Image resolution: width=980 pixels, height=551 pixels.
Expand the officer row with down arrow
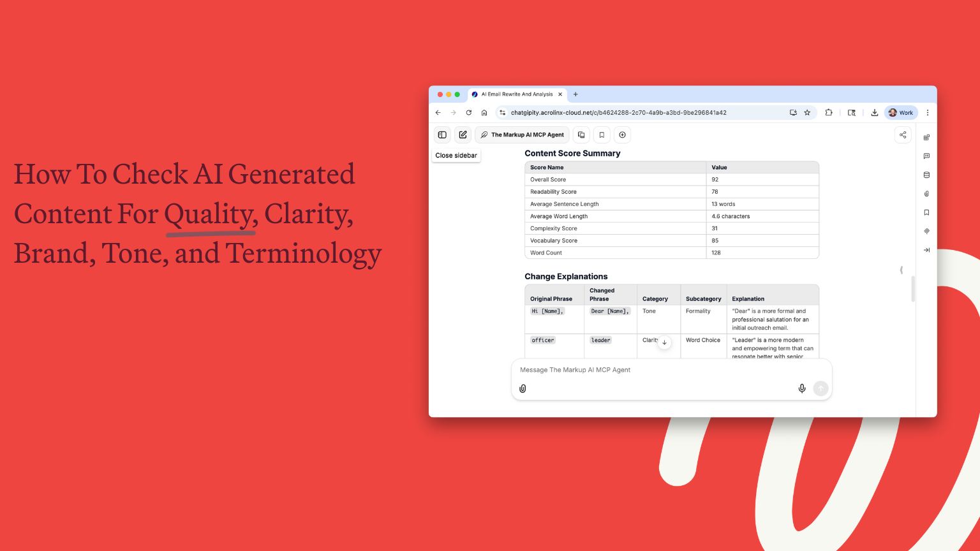tap(664, 342)
